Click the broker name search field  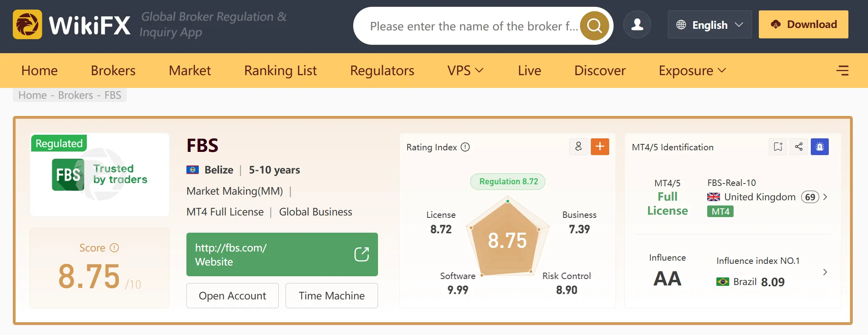(474, 26)
